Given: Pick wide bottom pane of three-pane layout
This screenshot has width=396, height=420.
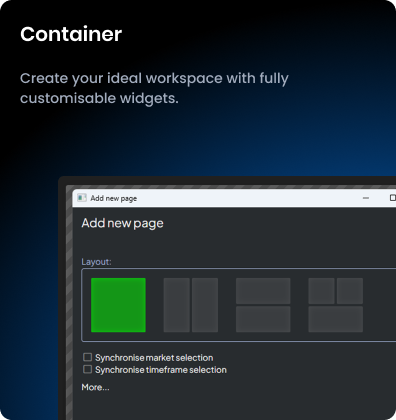Looking at the screenshot, I should (x=336, y=319).
